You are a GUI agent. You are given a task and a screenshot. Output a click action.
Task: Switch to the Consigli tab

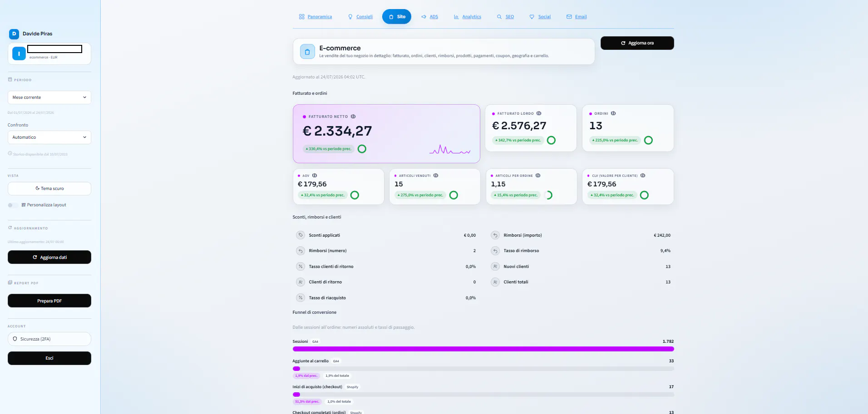360,17
